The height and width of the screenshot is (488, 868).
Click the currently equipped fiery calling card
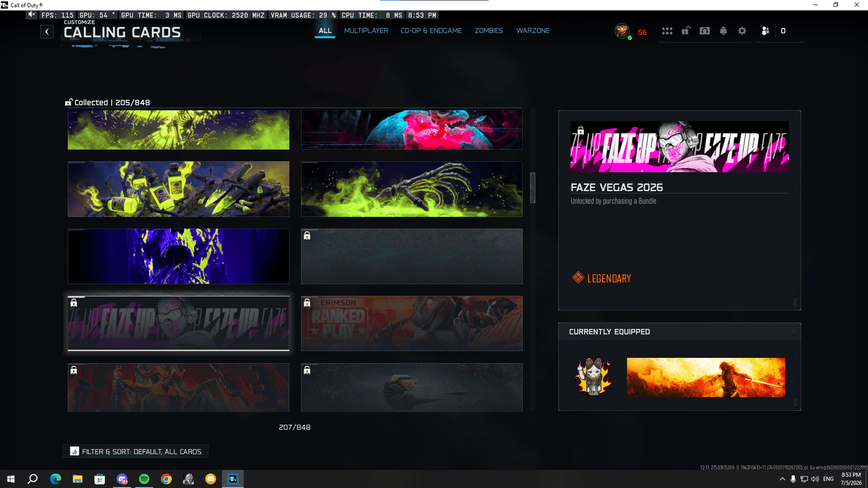pyautogui.click(x=706, y=378)
